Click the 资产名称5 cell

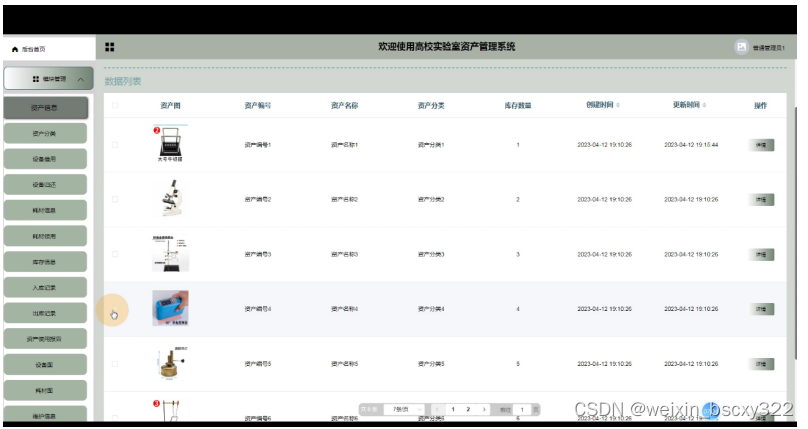[344, 364]
